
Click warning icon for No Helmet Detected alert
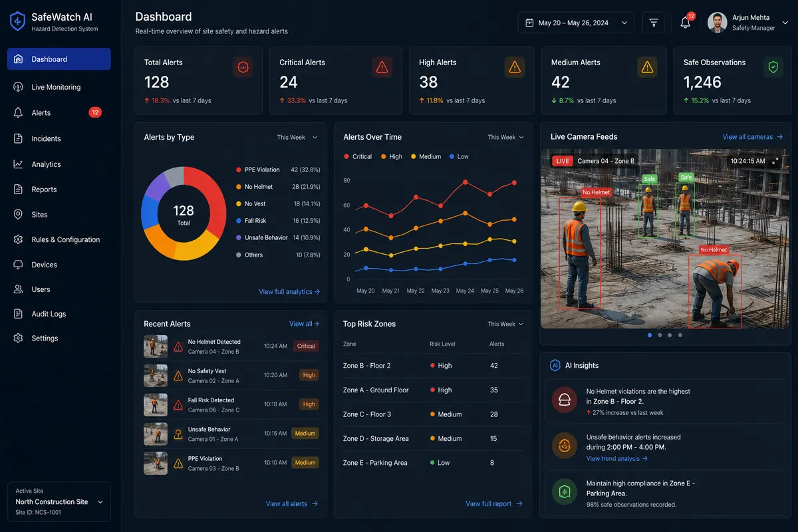pos(178,346)
